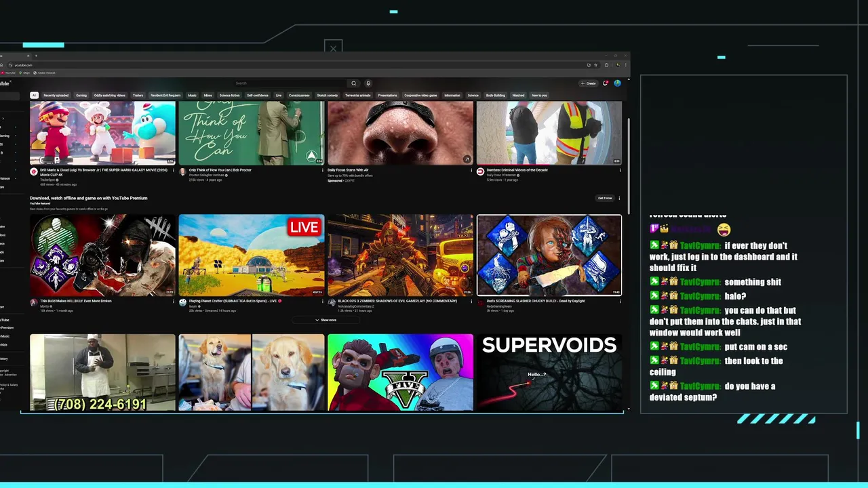Click Sponsored ad external link arrow icon
The image size is (868, 488).
pyautogui.click(x=467, y=159)
